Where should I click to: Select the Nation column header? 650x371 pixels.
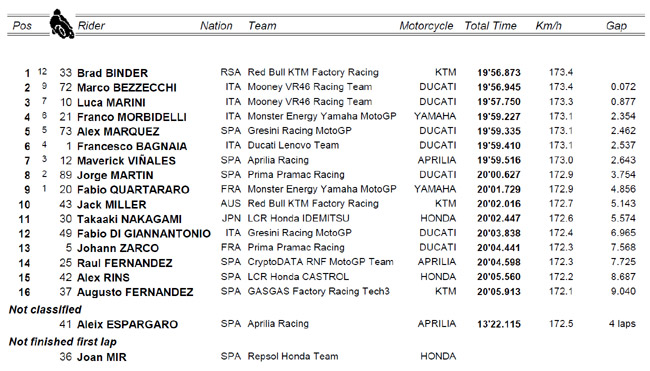pyautogui.click(x=216, y=26)
